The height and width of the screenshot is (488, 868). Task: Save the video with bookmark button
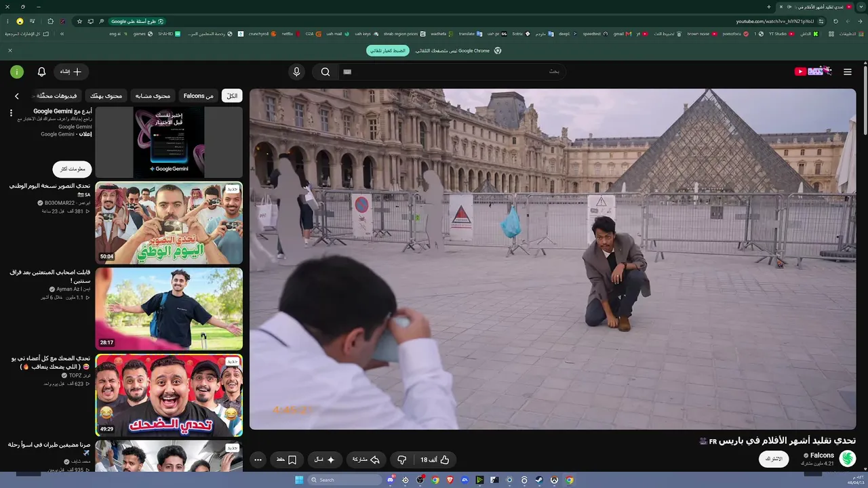tap(285, 460)
